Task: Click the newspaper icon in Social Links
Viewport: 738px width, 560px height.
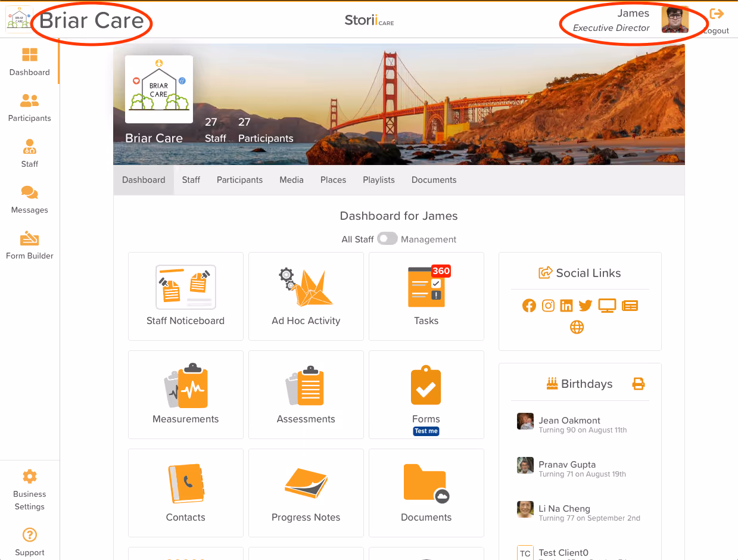Action: [x=630, y=306]
